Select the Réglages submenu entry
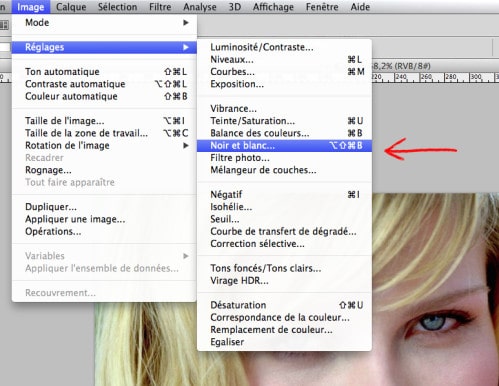Image resolution: width=499 pixels, height=386 pixels. (104, 47)
